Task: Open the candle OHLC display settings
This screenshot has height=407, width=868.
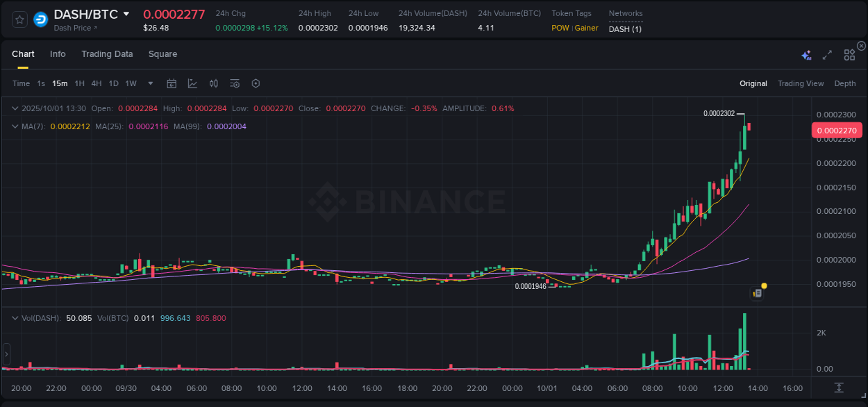Action: [x=213, y=83]
